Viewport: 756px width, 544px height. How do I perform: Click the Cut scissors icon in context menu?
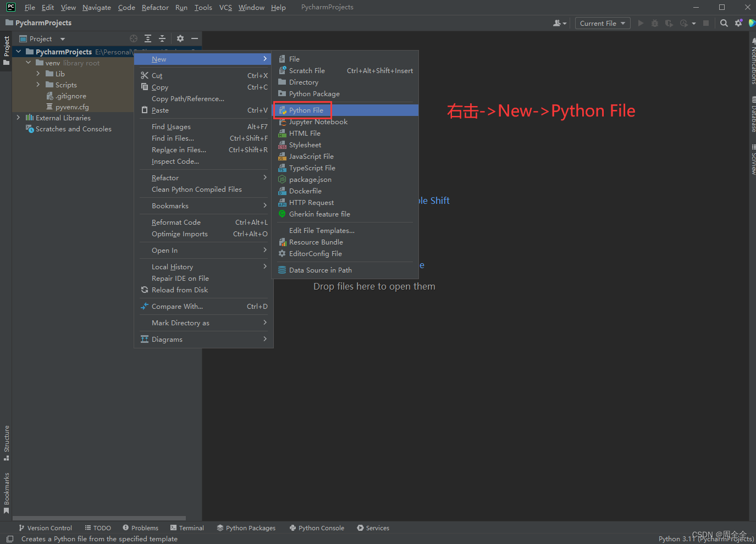pos(145,76)
